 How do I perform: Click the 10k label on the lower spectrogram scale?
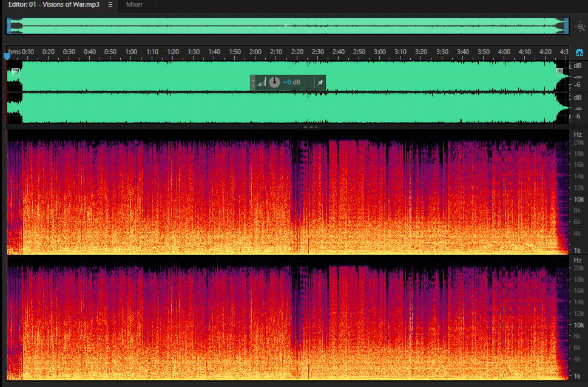point(579,325)
